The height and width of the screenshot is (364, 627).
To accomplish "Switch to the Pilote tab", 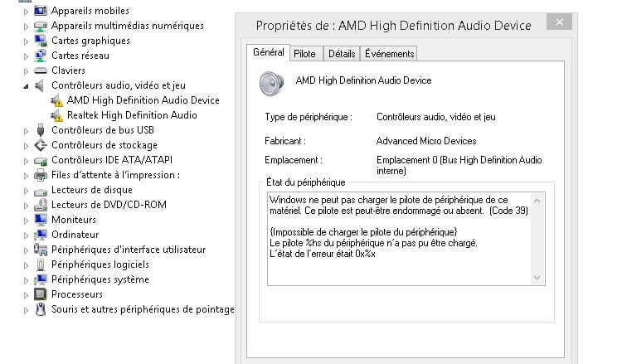I will coord(304,54).
